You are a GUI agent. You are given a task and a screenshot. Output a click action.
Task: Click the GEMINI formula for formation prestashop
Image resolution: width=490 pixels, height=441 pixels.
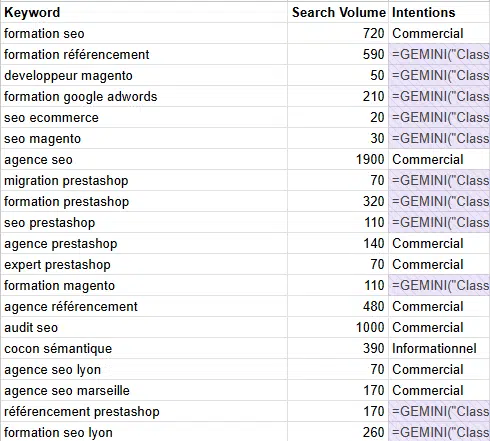point(439,201)
